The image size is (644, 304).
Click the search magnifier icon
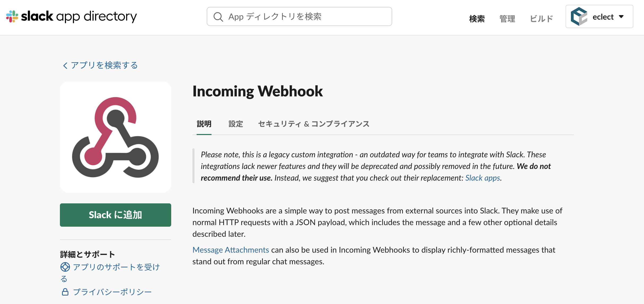[x=218, y=17]
